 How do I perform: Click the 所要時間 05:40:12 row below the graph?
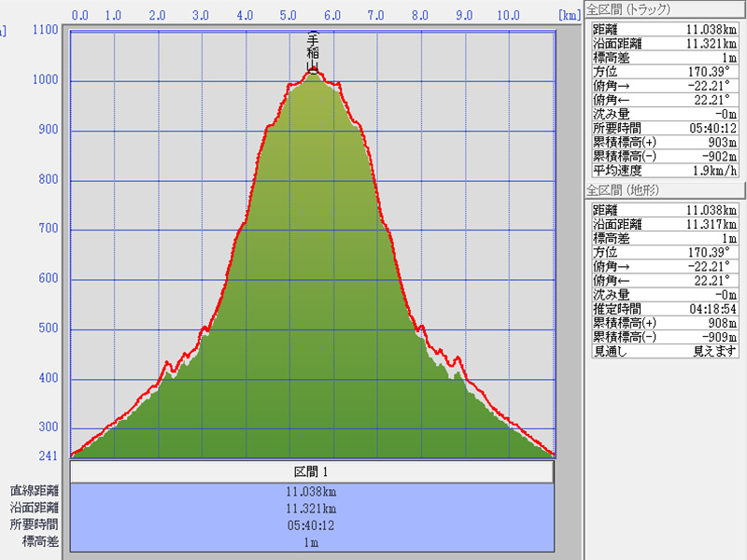312,525
